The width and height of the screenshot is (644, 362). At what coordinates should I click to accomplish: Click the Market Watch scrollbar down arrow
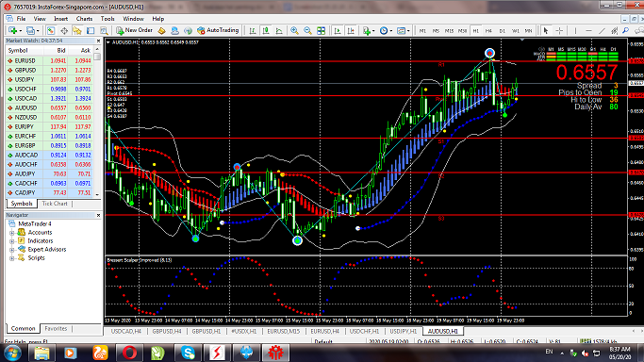tap(97, 194)
